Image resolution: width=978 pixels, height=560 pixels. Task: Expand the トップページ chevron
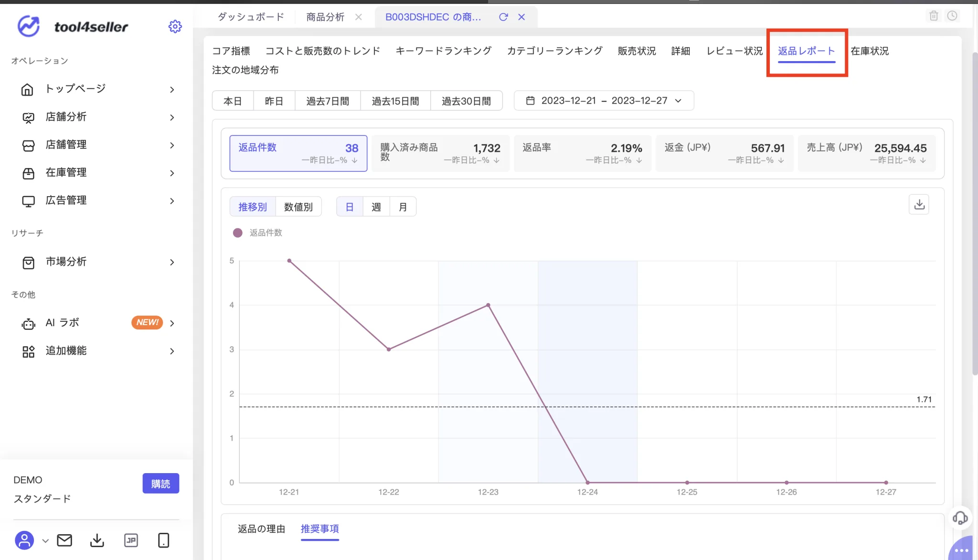pyautogui.click(x=172, y=90)
